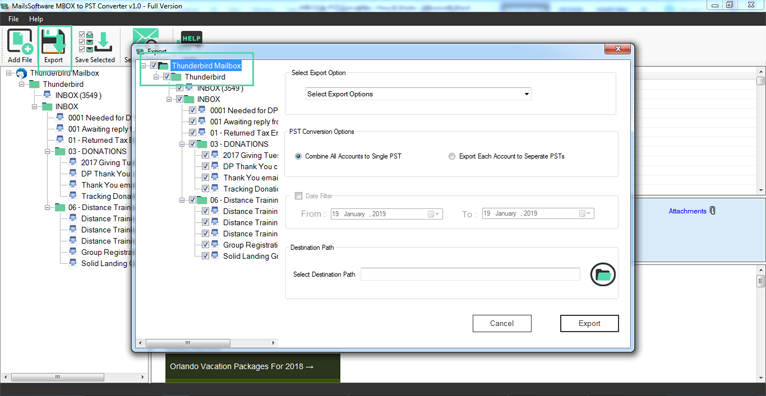Click the browse destination folder icon
766x396 pixels.
click(x=603, y=274)
